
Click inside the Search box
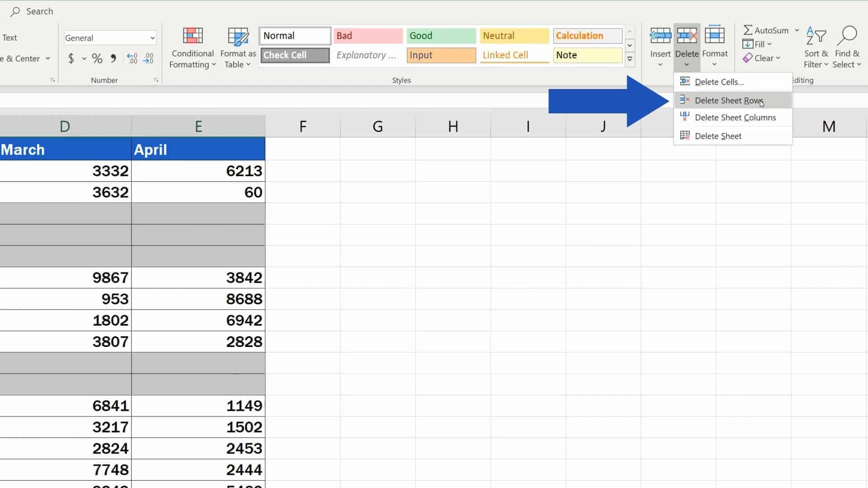[41, 11]
